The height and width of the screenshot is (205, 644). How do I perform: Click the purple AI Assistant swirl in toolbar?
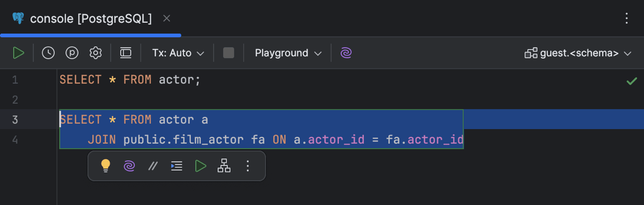coord(346,53)
